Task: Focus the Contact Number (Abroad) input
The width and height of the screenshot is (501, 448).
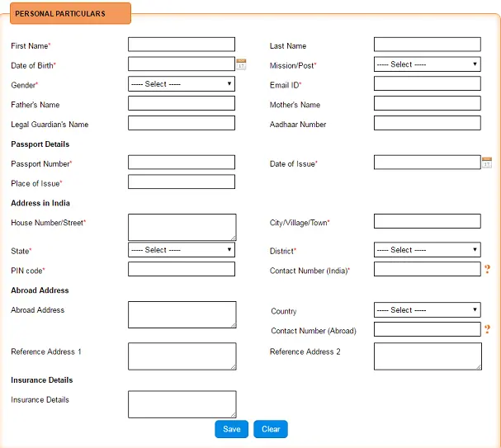Action: [428, 329]
